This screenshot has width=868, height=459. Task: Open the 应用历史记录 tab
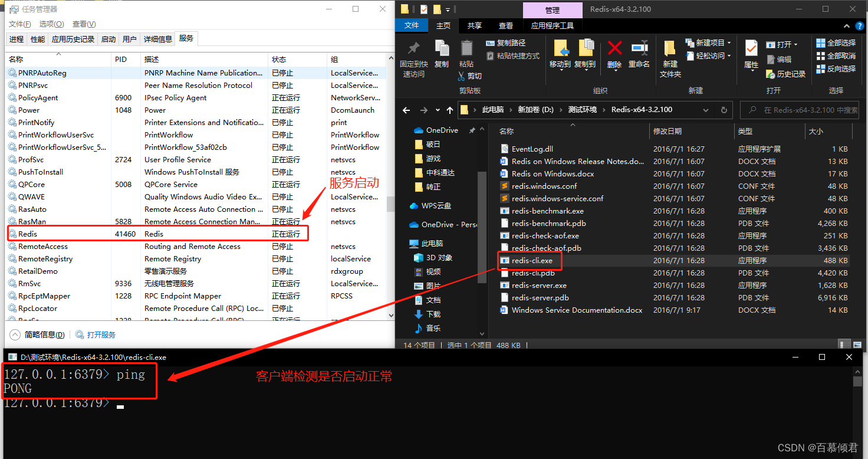tap(73, 39)
